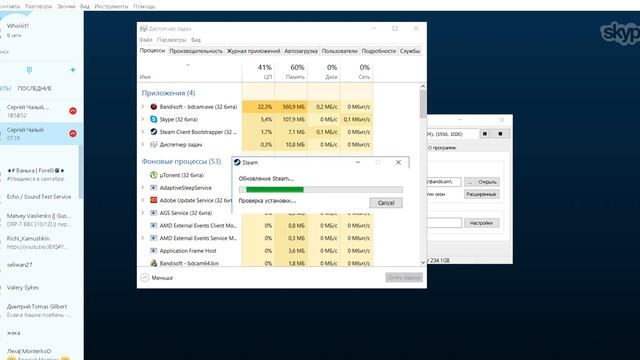Click the О программе tab in Bandicam

coord(442,148)
